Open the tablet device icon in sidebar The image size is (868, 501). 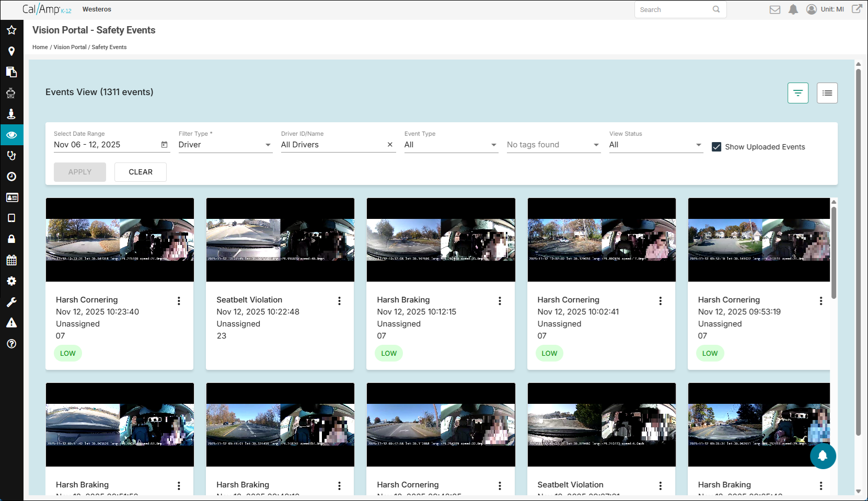[x=11, y=218]
